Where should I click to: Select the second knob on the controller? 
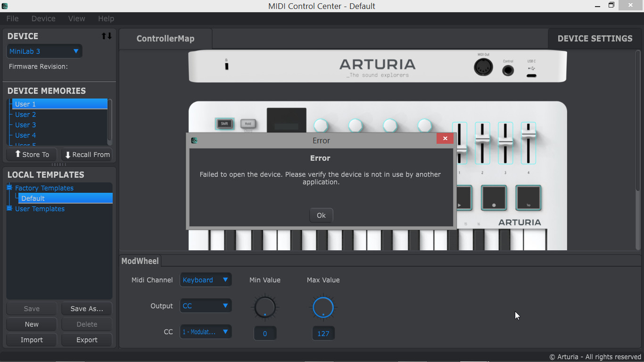coord(355,125)
